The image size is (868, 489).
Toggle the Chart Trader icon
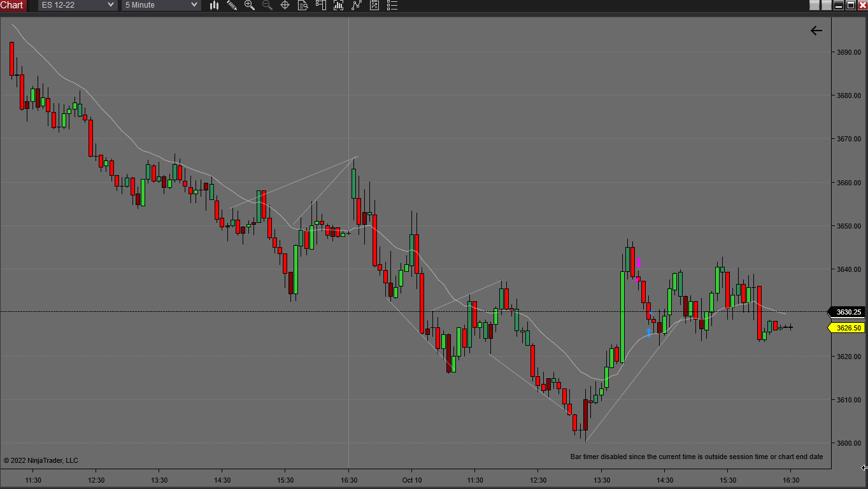tap(321, 5)
